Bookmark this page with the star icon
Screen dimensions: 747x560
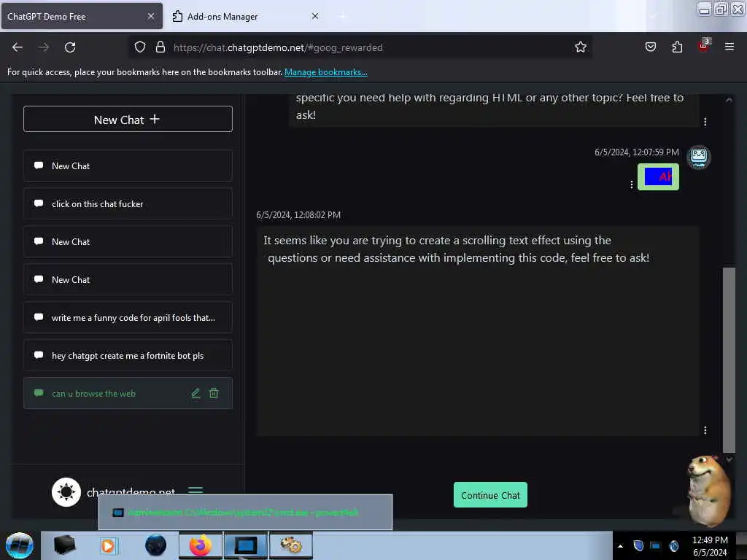point(580,47)
